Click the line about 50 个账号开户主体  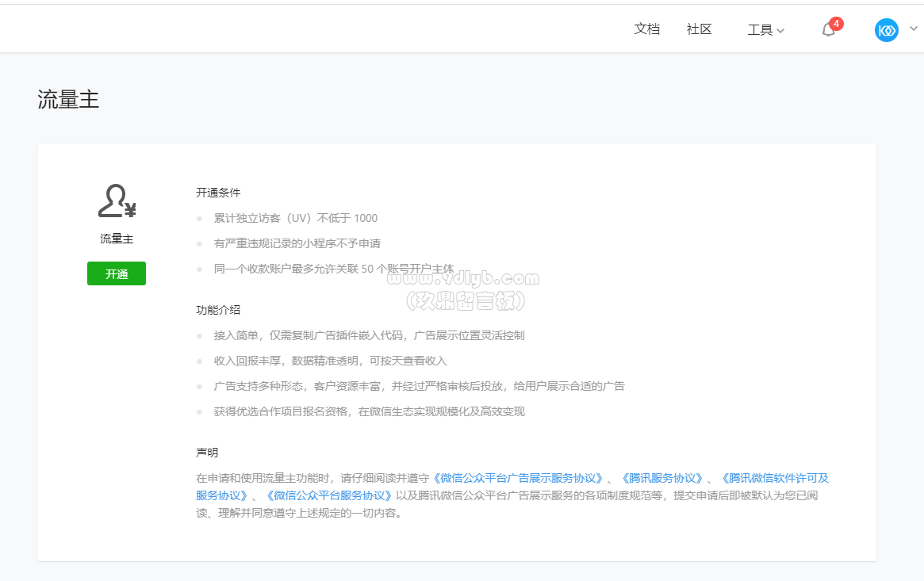[334, 269]
